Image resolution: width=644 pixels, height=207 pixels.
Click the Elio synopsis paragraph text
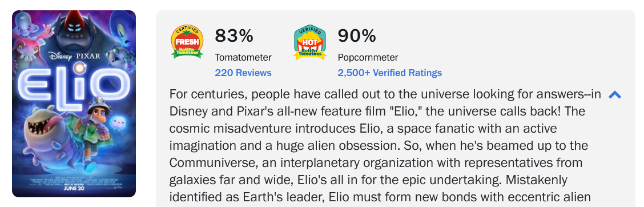[x=386, y=146]
